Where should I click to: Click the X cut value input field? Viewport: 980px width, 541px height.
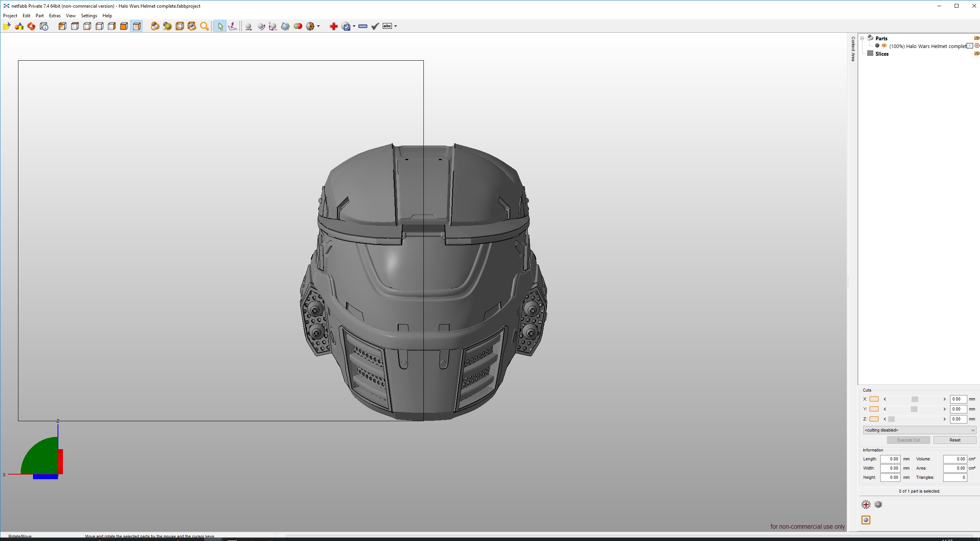click(x=958, y=399)
